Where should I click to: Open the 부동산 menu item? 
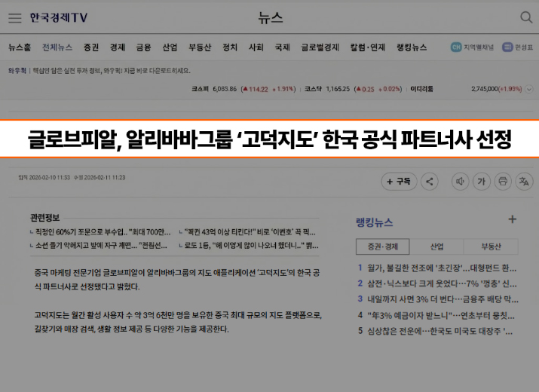[x=200, y=47]
